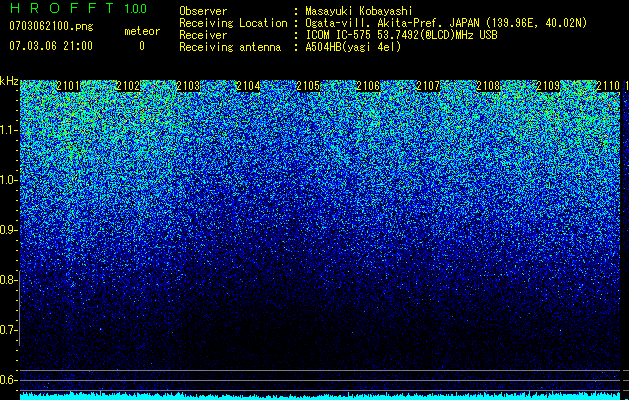Click the 2105 time marker

point(308,86)
